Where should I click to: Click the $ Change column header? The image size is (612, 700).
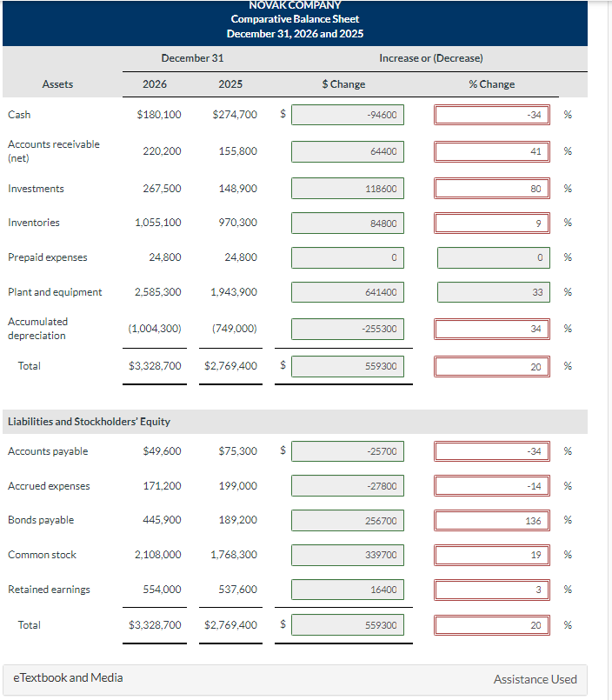coord(343,84)
